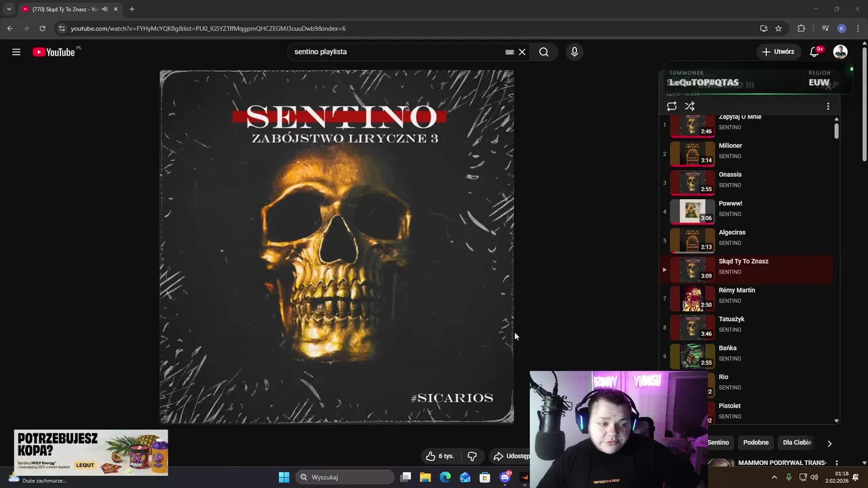Image resolution: width=868 pixels, height=488 pixels.
Task: Open the playlist three-dot options menu
Action: point(828,106)
